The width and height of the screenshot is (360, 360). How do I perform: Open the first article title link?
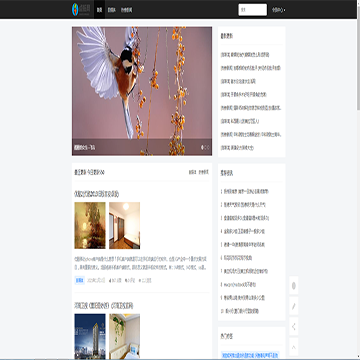point(97,194)
